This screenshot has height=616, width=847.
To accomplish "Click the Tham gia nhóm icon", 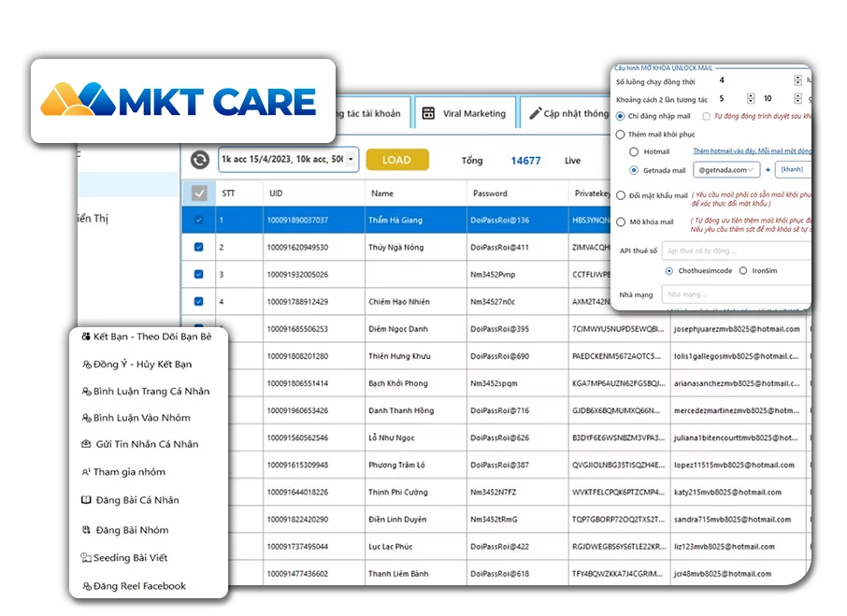I will (86, 472).
